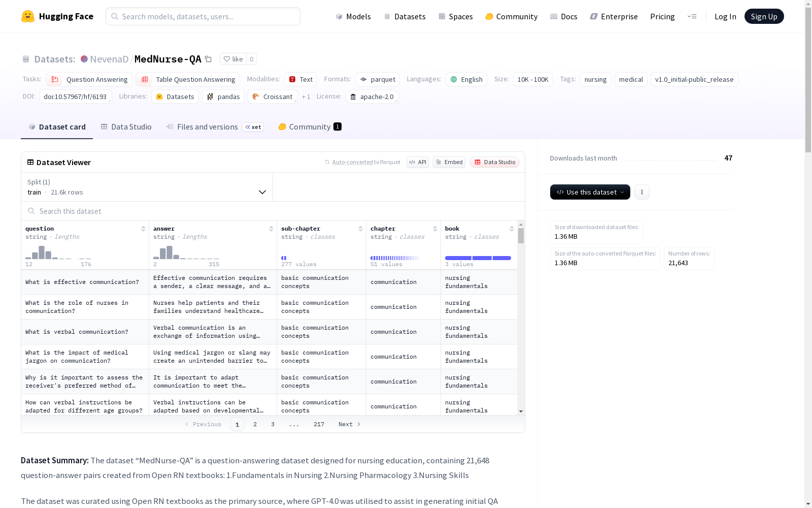
Task: Click the answer length histogram
Action: [186, 252]
